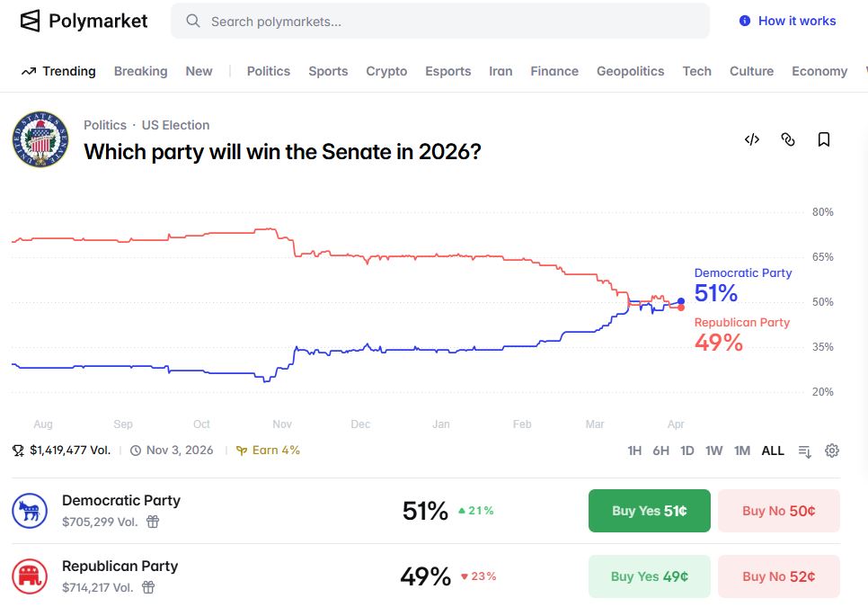
Task: Open the Trending category tab
Action: pos(58,71)
